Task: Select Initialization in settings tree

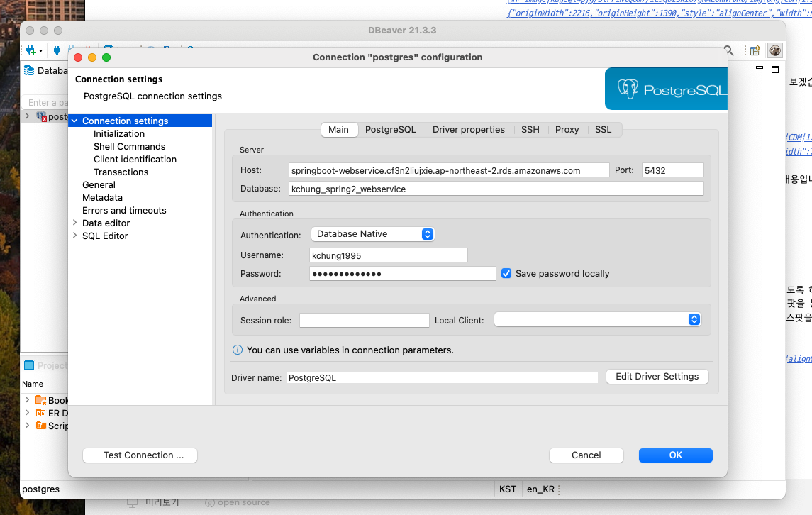Action: 119,133
